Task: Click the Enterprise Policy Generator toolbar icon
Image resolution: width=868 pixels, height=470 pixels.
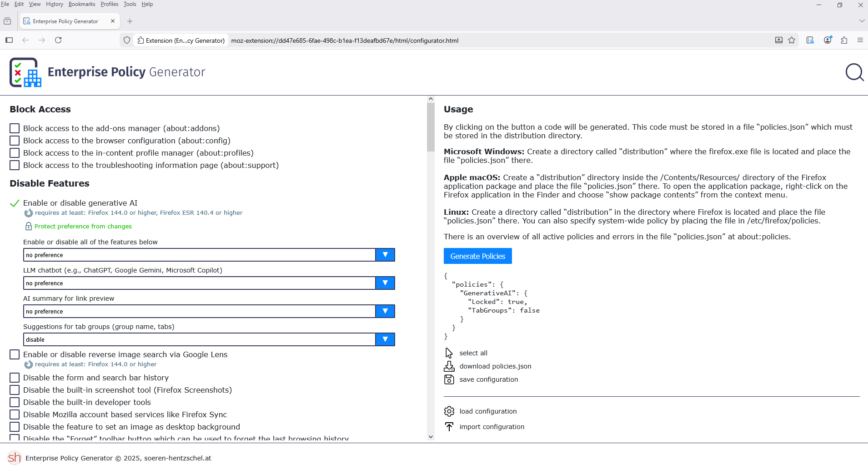Action: (x=810, y=40)
